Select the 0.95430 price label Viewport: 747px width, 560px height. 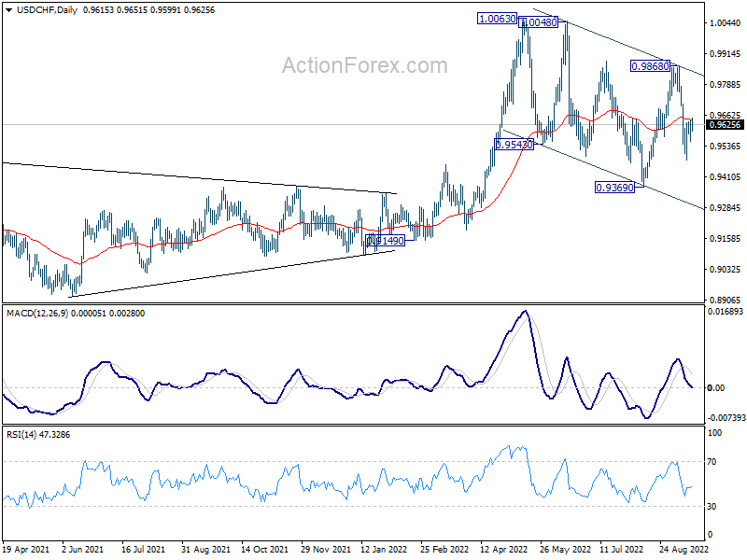[514, 145]
